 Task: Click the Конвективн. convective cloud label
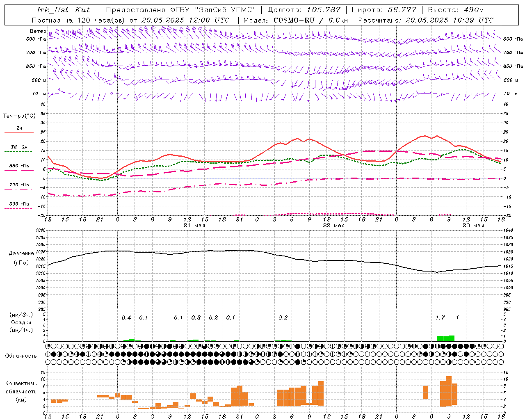click(x=21, y=383)
